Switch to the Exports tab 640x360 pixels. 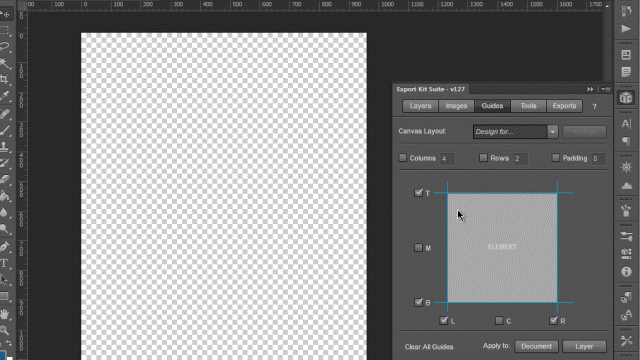[564, 106]
